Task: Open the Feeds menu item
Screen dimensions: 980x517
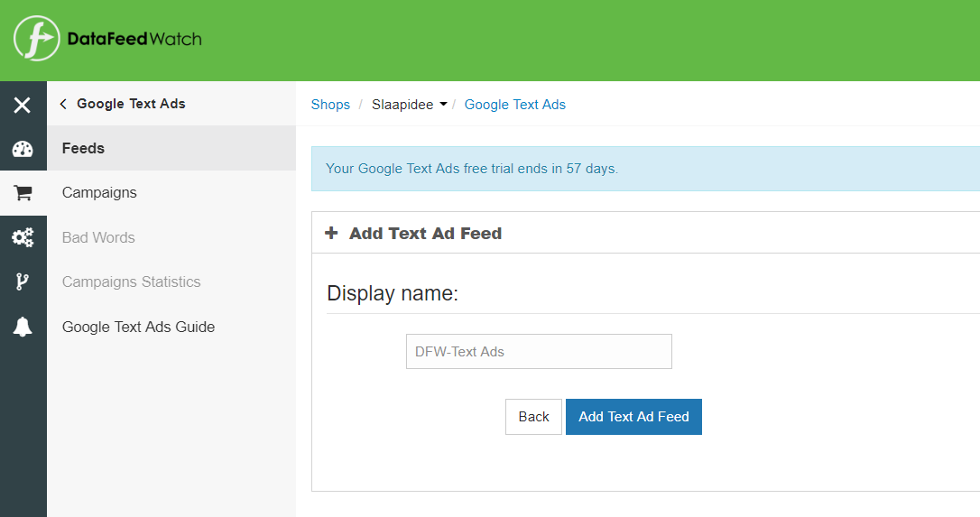Action: [83, 148]
